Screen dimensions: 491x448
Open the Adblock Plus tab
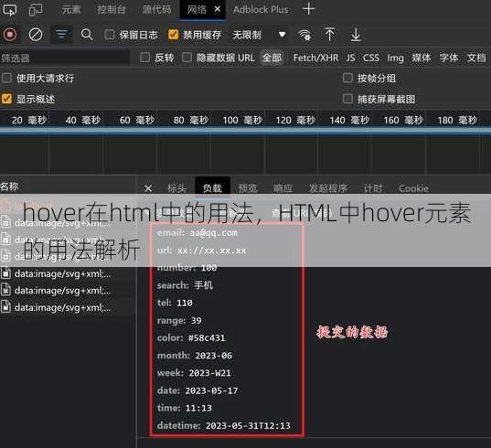click(261, 10)
